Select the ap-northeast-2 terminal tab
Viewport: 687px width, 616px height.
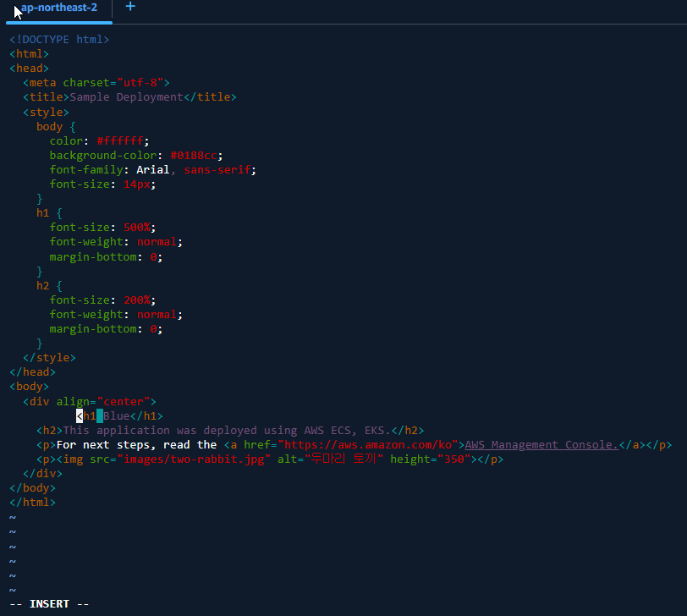[59, 8]
